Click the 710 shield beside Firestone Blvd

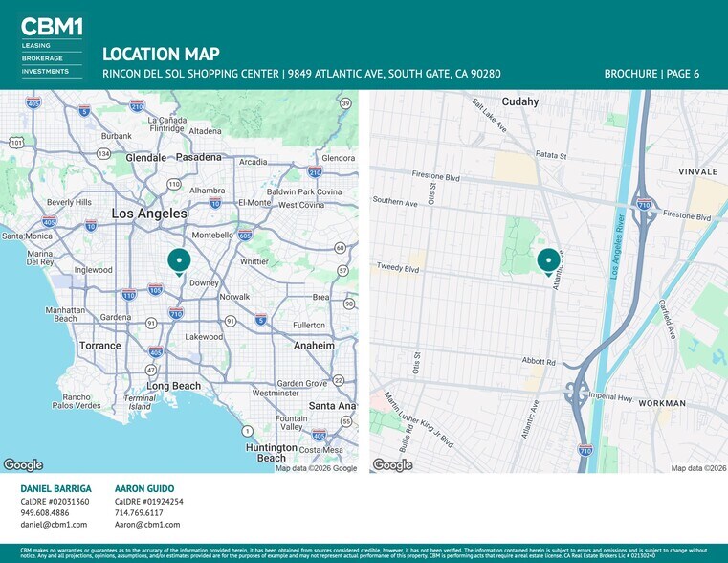(644, 204)
